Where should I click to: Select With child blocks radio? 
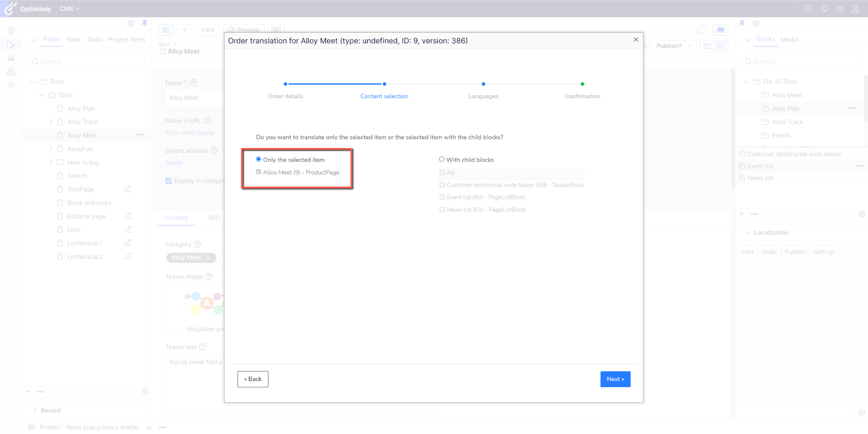pos(442,159)
